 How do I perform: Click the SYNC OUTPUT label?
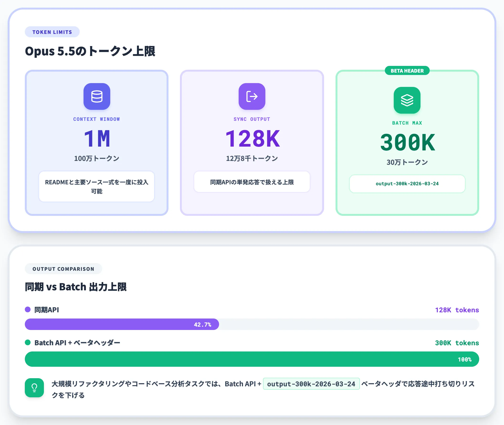(x=252, y=119)
